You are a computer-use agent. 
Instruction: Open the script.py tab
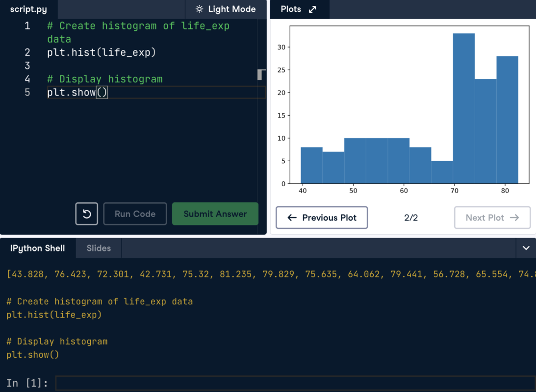[x=29, y=9]
